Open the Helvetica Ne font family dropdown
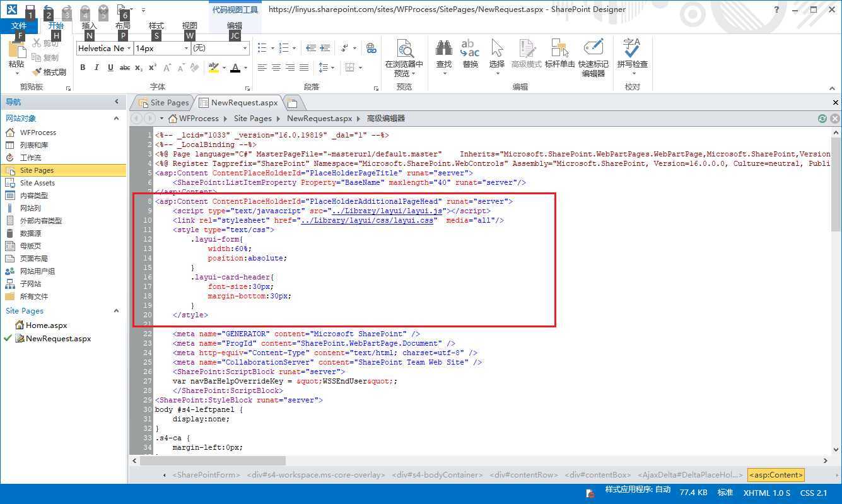Viewport: 842px width, 504px height. click(x=129, y=49)
